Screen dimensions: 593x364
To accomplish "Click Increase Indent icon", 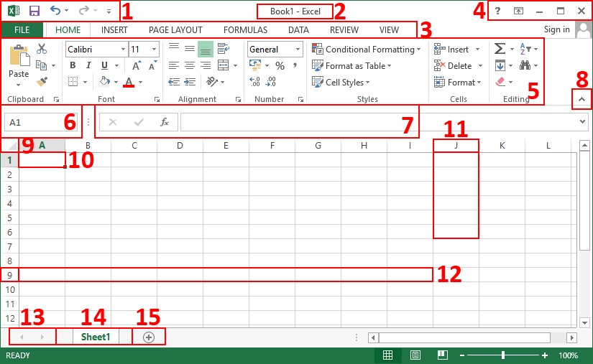I will pos(190,82).
